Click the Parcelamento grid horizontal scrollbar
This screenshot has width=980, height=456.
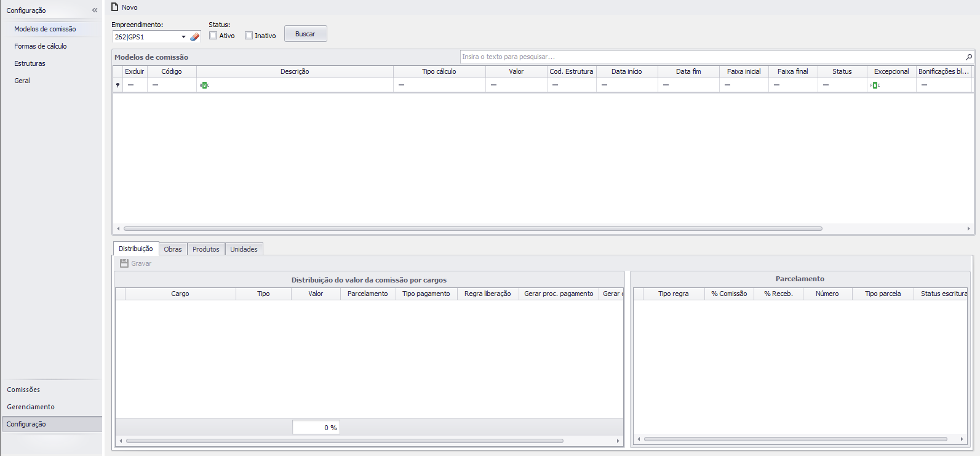(795, 439)
